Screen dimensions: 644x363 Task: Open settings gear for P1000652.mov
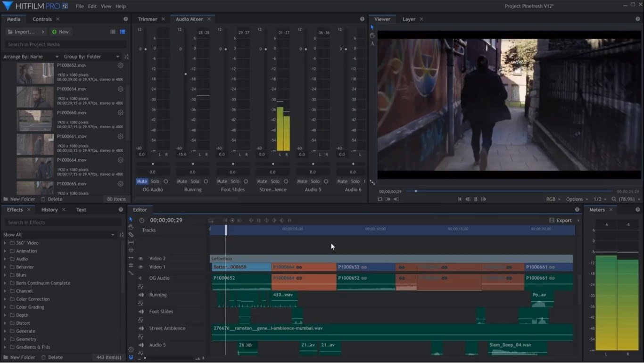[x=120, y=66]
